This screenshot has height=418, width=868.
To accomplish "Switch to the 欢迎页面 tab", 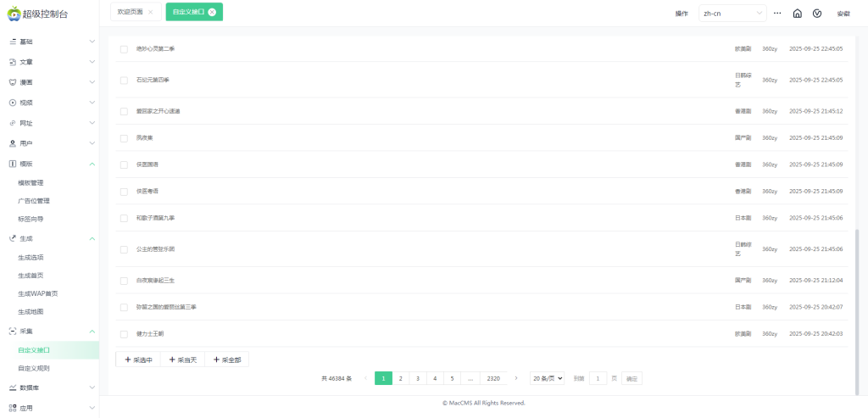I will (x=130, y=13).
